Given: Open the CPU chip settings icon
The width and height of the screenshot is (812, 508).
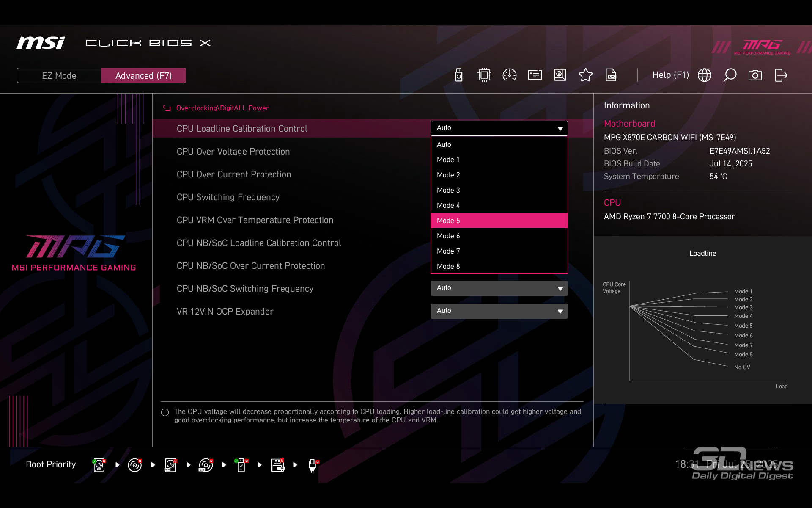Looking at the screenshot, I should pyautogui.click(x=484, y=75).
